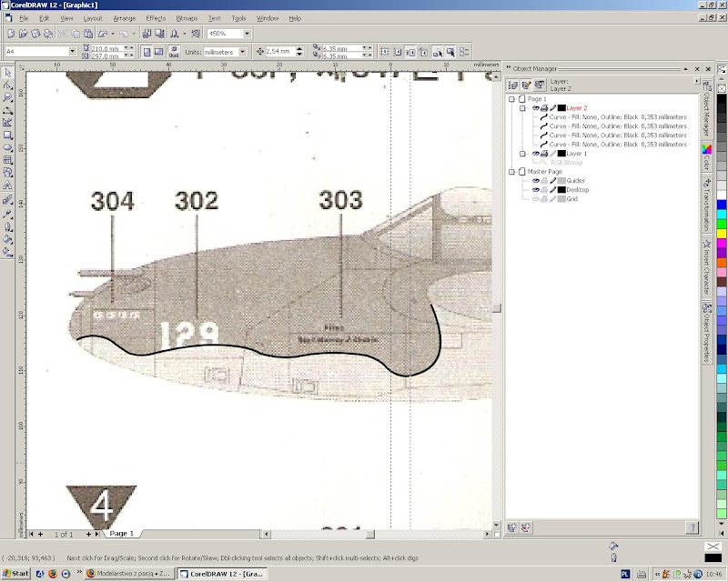Toggle editable pencil of Guides layer
Viewport: 728px width, 582px height.
(x=553, y=181)
